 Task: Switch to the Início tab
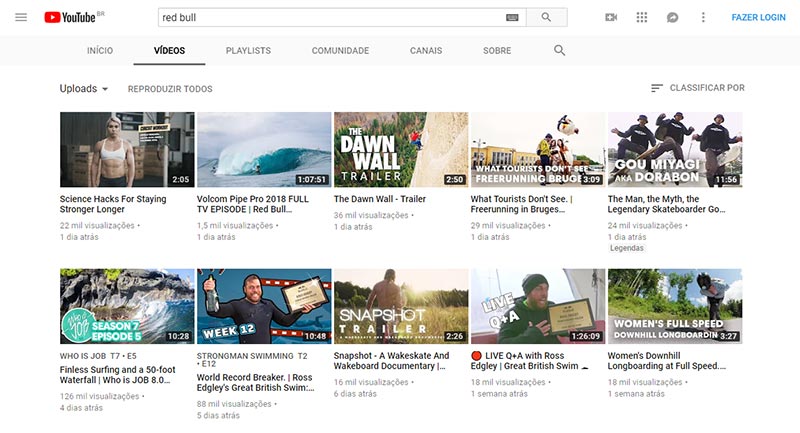100,50
